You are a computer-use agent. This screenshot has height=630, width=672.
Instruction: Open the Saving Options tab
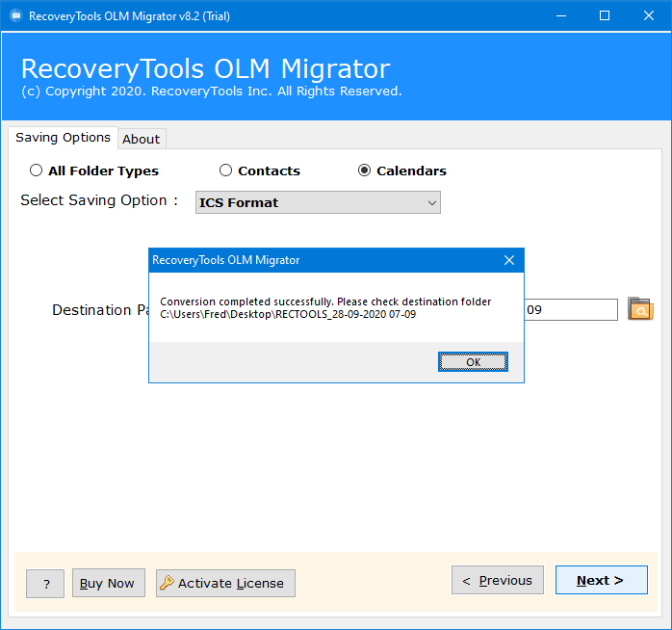click(x=63, y=138)
